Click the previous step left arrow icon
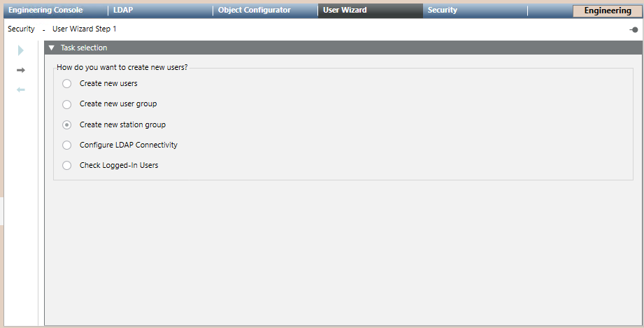The height and width of the screenshot is (328, 644). [x=21, y=90]
